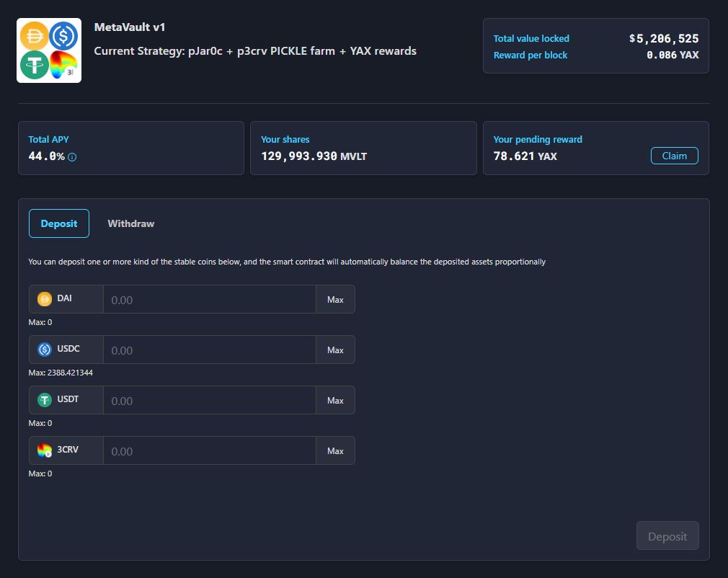Click the DAI coin icon
The height and width of the screenshot is (578, 728).
(45, 299)
